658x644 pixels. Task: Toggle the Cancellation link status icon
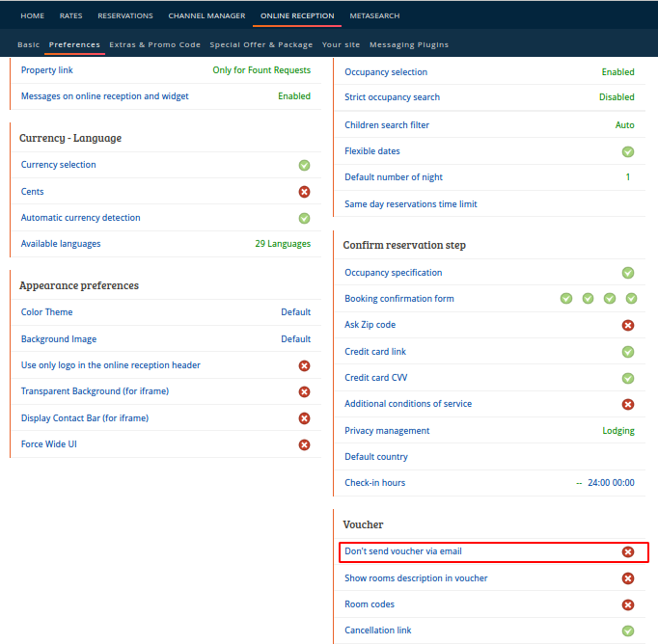point(628,631)
